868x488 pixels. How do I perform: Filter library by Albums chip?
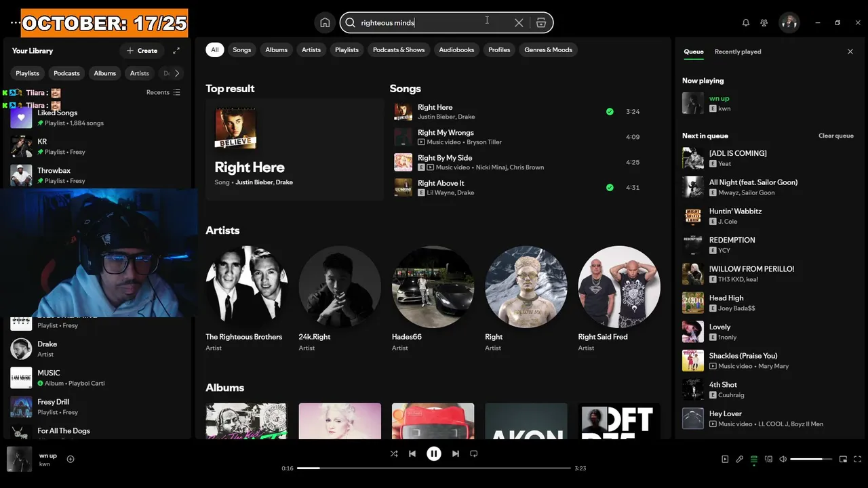coord(105,73)
